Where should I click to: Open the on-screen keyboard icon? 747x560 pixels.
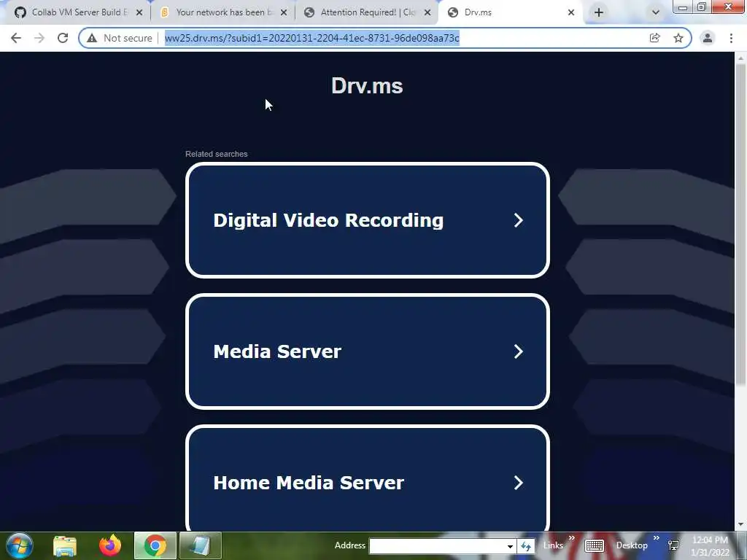594,545
